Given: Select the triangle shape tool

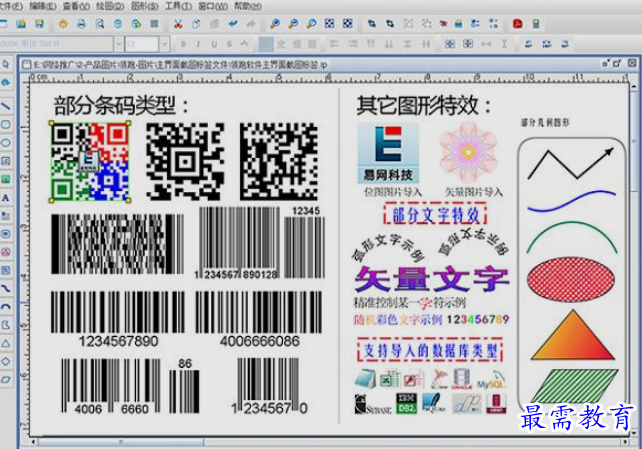Looking at the screenshot, I should click(x=6, y=343).
